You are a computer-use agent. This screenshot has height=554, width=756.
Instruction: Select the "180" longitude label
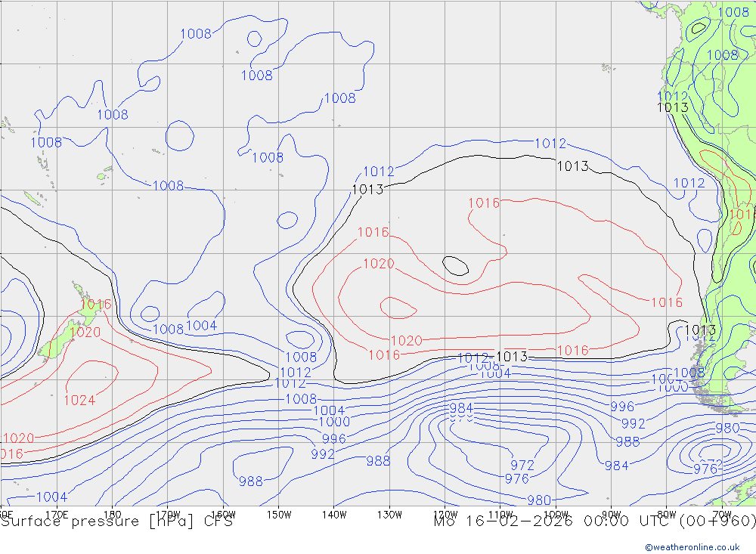click(x=113, y=515)
